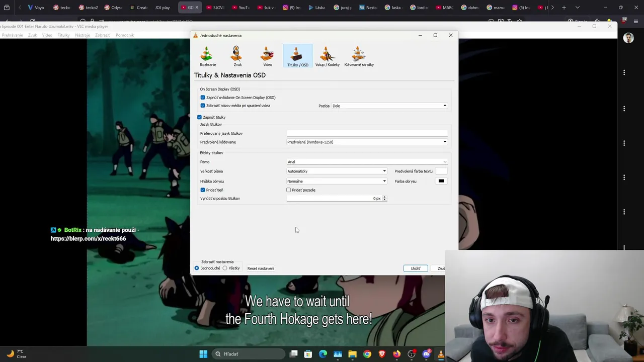This screenshot has height=362, width=644.
Task: Click the Reset nastavení button
Action: point(261,268)
